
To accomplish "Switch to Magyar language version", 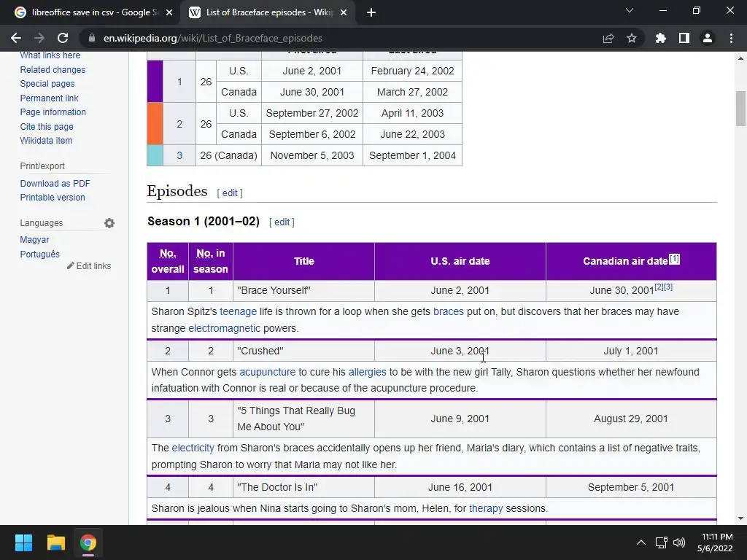I will click(x=34, y=239).
